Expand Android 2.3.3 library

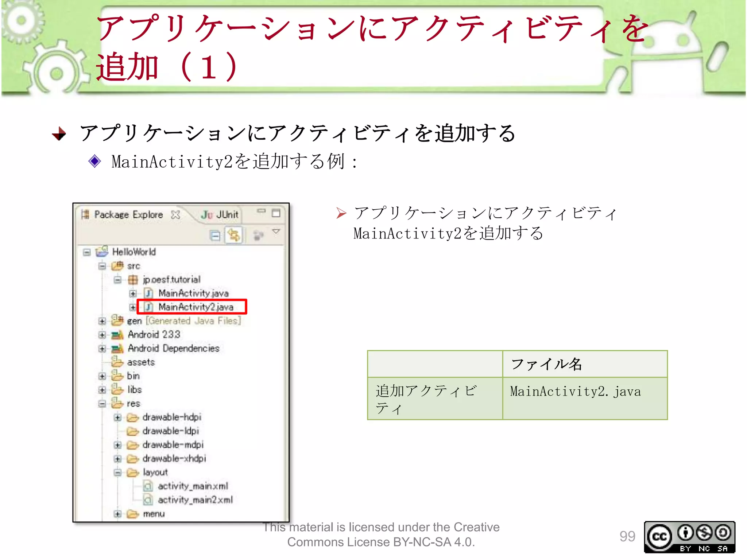102,335
